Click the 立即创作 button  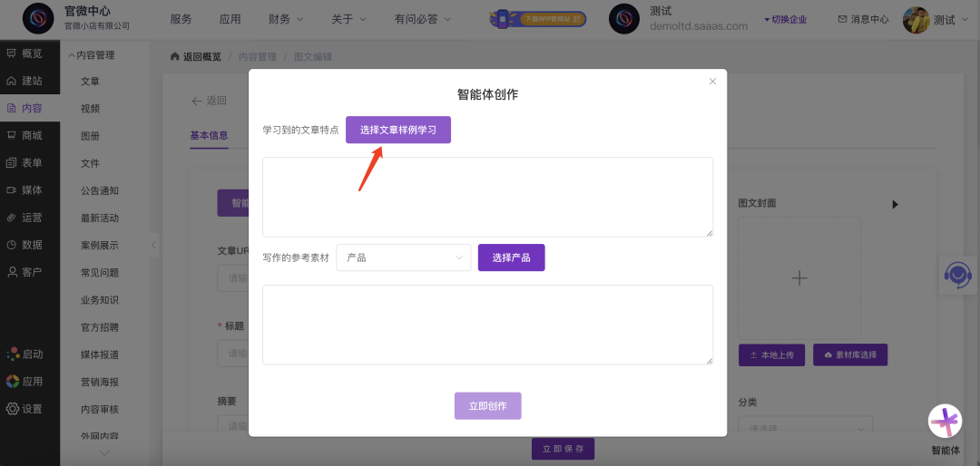(487, 405)
